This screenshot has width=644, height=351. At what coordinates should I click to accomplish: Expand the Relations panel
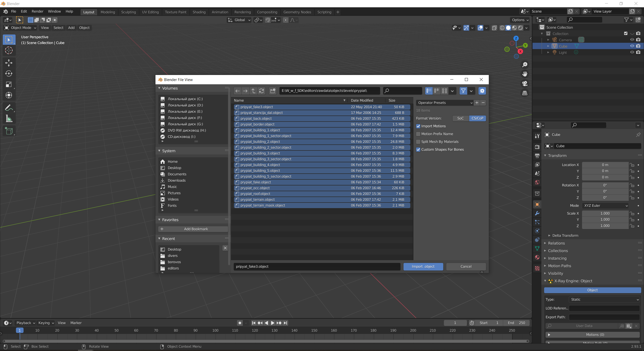click(545, 243)
